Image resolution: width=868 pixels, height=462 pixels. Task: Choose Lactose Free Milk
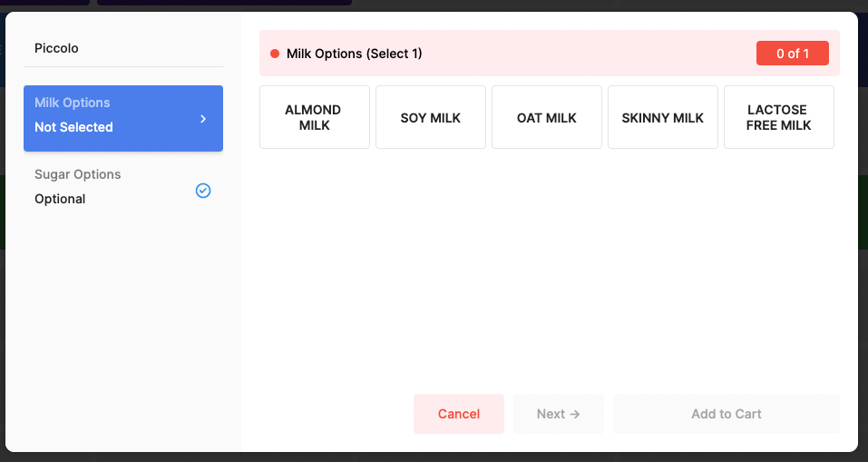pyautogui.click(x=779, y=117)
